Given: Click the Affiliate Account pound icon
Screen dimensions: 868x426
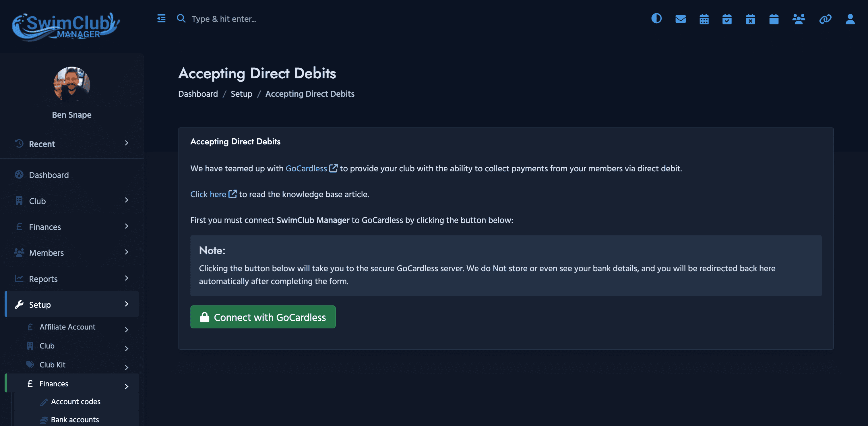Looking at the screenshot, I should pos(30,327).
